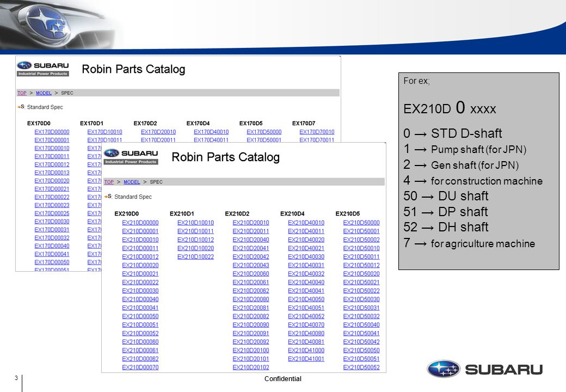
Task: Click the EX210D5 column heading
Action: [x=348, y=213]
